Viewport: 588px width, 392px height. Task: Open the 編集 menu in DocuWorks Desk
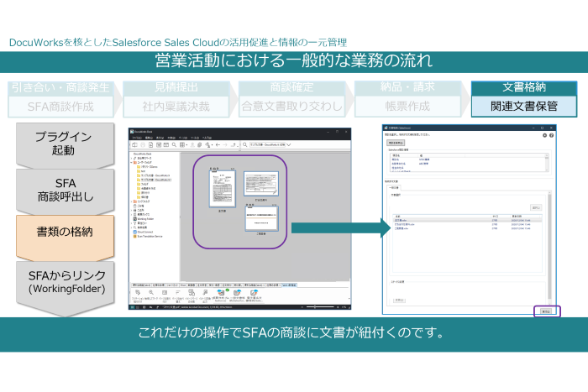[x=149, y=138]
